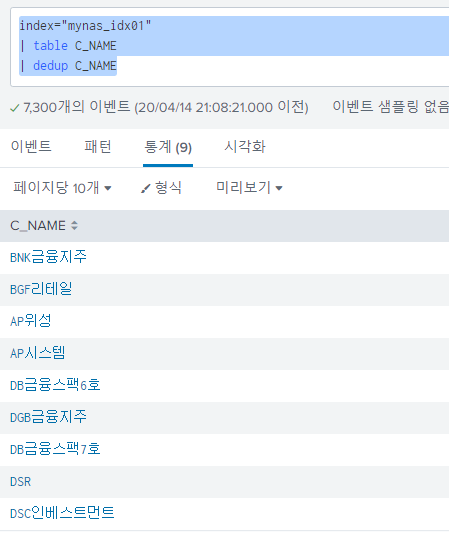The image size is (449, 552).
Task: Click the pencil icon beside 형식
Action: tap(145, 189)
